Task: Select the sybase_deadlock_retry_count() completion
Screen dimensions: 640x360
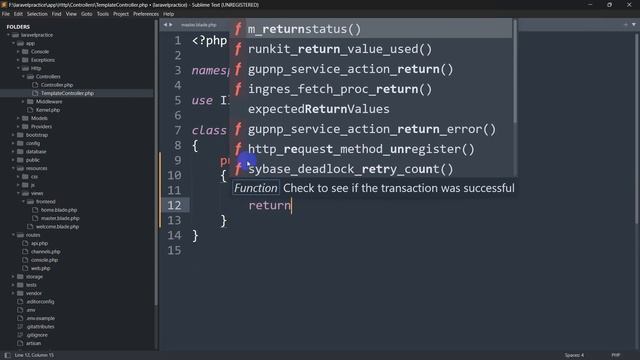Action: pos(371,169)
